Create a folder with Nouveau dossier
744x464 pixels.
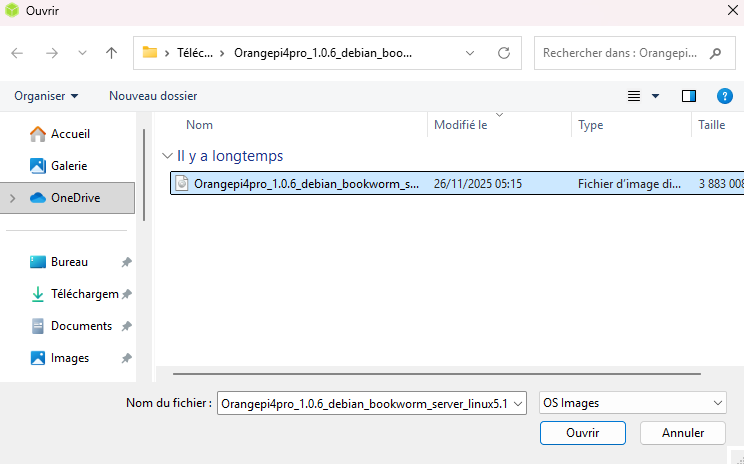tap(153, 96)
